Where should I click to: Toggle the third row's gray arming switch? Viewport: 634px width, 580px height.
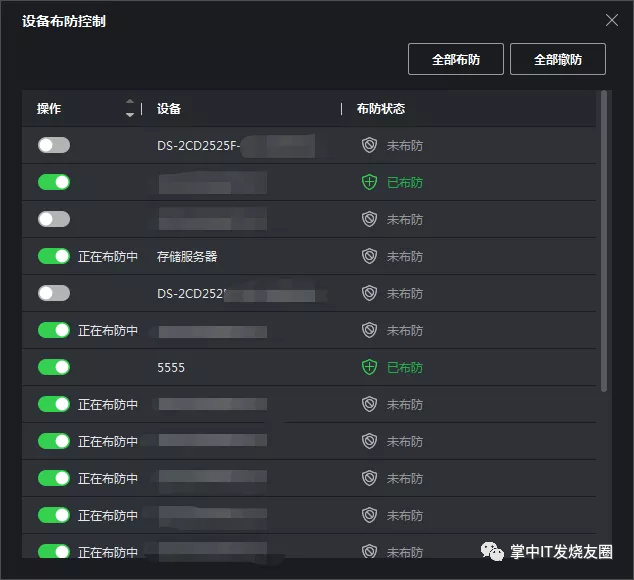point(54,219)
